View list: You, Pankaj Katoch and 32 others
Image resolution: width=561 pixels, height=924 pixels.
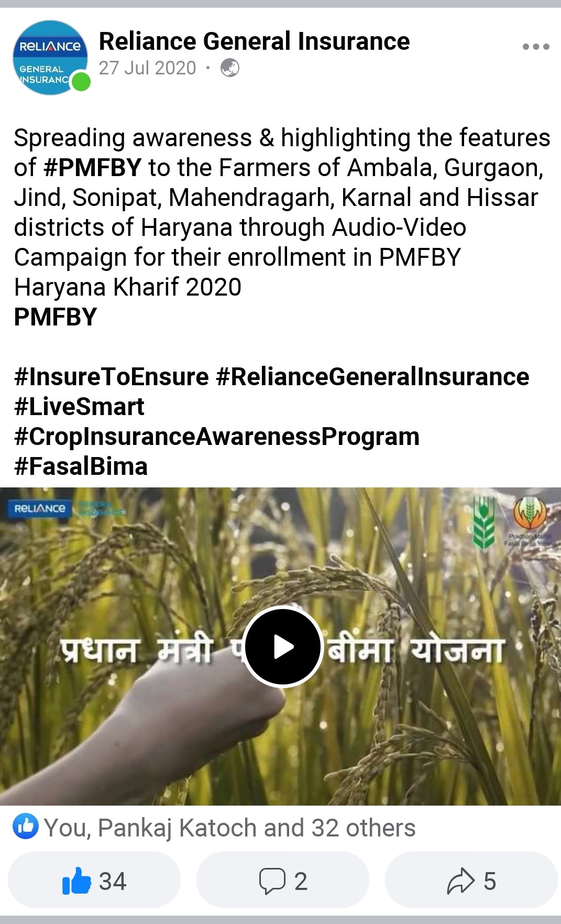click(x=229, y=828)
